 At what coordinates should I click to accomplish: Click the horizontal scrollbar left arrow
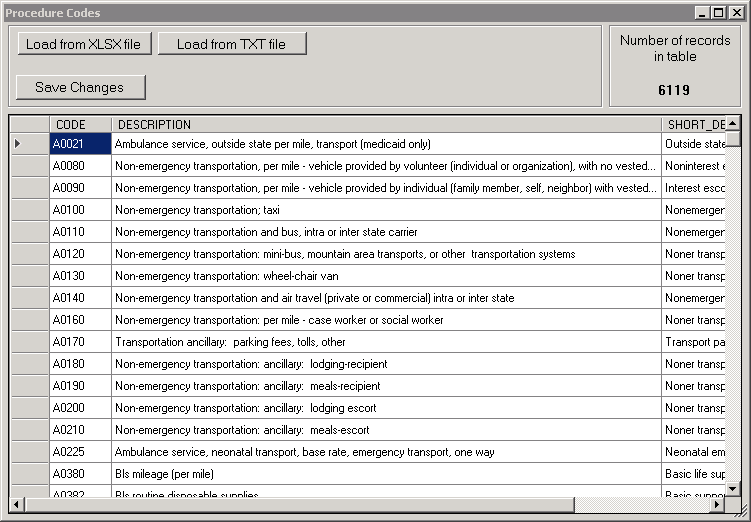click(17, 504)
